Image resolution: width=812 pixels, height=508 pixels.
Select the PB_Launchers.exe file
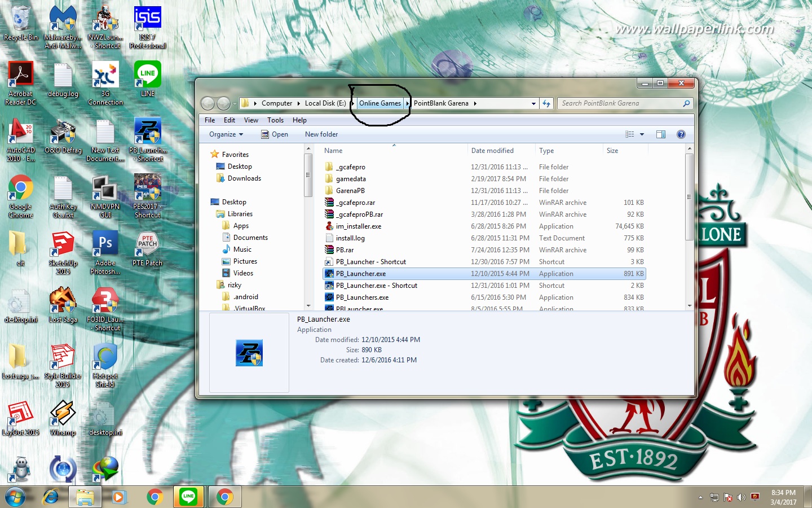484,297
